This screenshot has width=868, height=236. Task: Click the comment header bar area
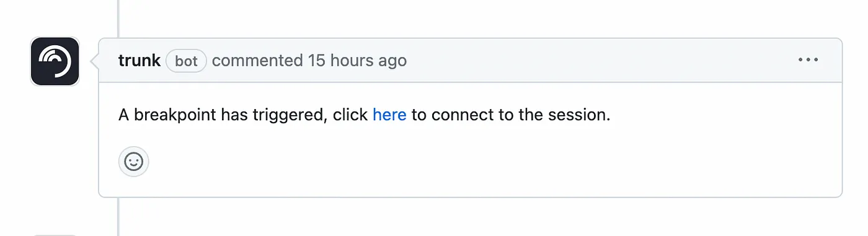coord(470,61)
